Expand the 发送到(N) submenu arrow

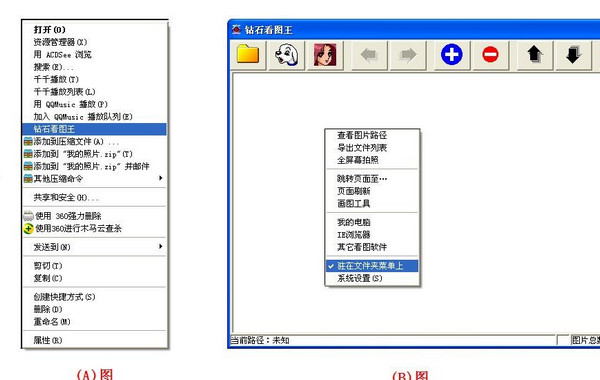pos(161,247)
